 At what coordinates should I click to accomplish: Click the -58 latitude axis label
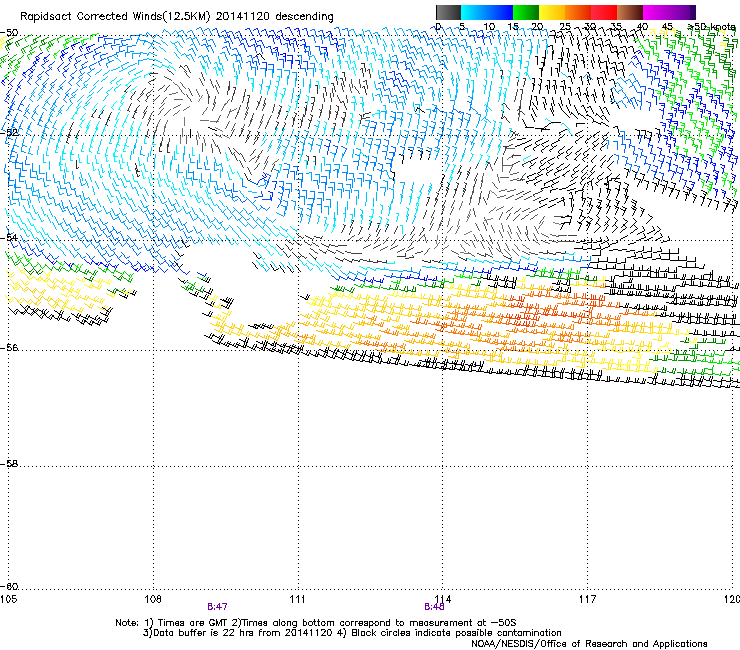click(9, 464)
